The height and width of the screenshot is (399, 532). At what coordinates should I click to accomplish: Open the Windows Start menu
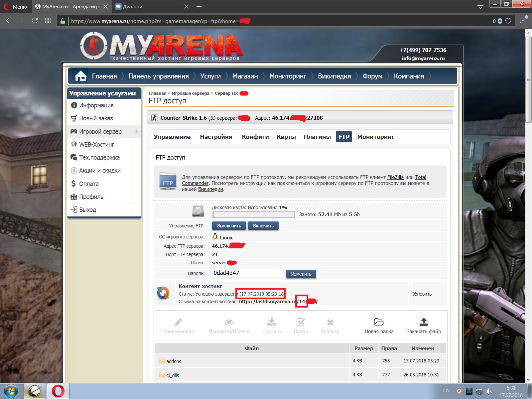[11, 391]
